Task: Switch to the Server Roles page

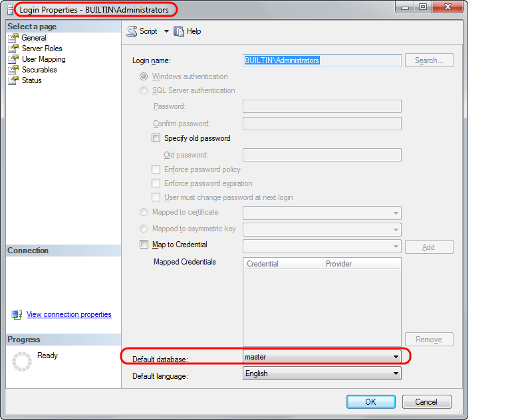Action: (x=42, y=49)
